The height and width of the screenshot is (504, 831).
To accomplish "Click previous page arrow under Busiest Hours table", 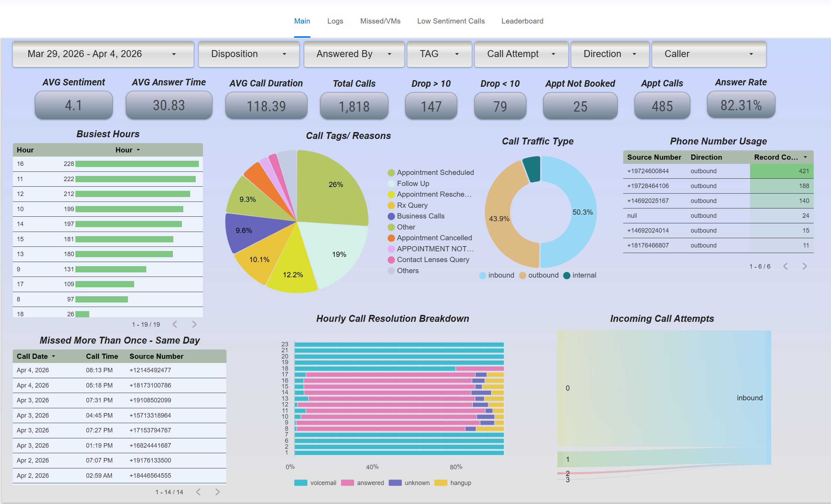I will [x=175, y=324].
